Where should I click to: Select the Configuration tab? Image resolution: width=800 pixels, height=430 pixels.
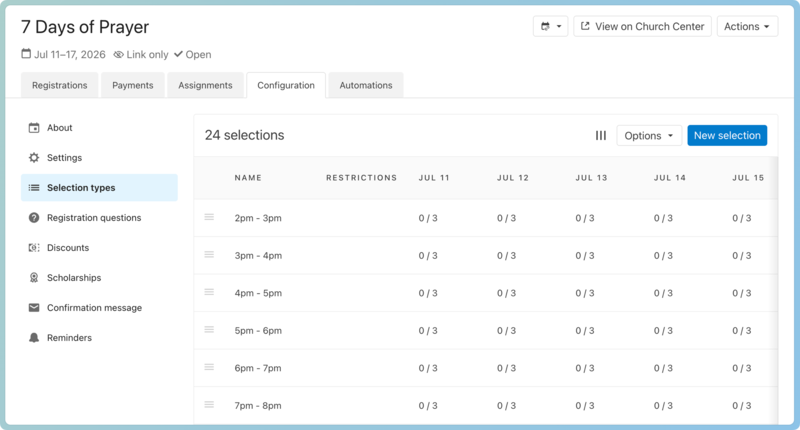pos(286,85)
